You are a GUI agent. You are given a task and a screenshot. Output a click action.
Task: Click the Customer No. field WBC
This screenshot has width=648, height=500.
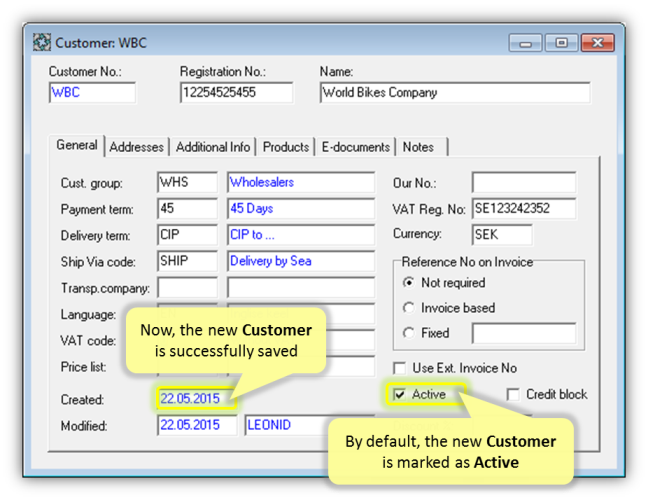pos(93,93)
